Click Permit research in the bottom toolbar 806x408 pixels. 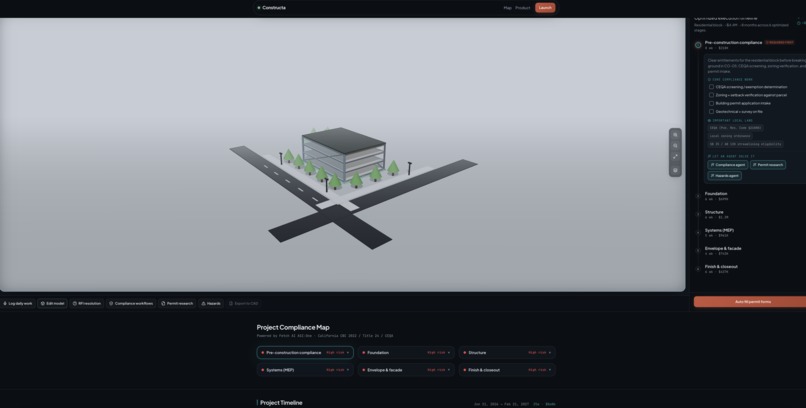point(177,304)
